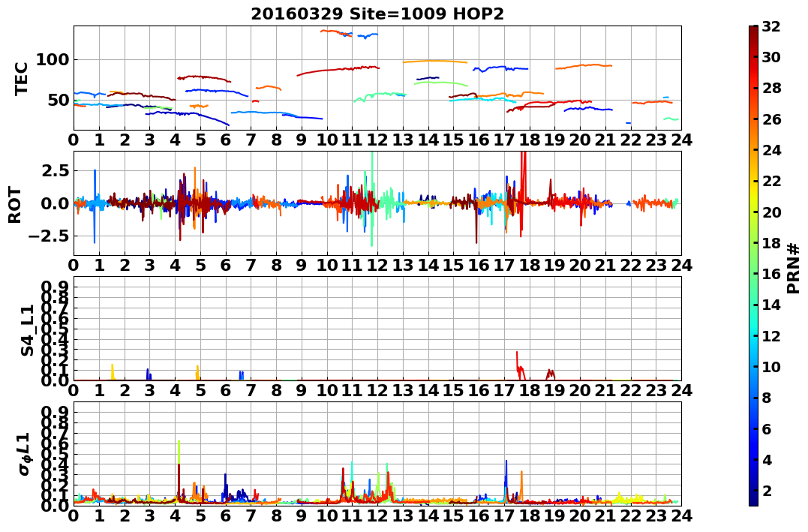
Task: Click the ROT axis tick value 0.0
Action: (x=55, y=203)
